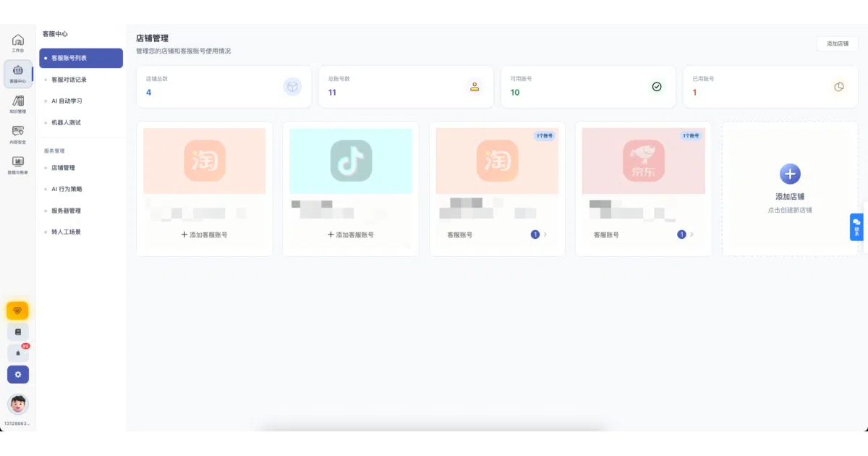Open 数据与报表 sidebar icon
868x456 pixels.
(18, 165)
